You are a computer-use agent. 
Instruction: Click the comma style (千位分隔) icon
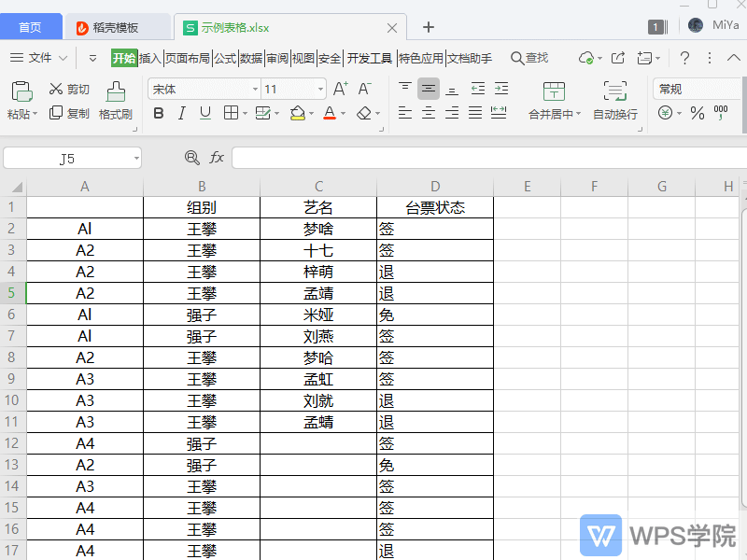tap(720, 114)
